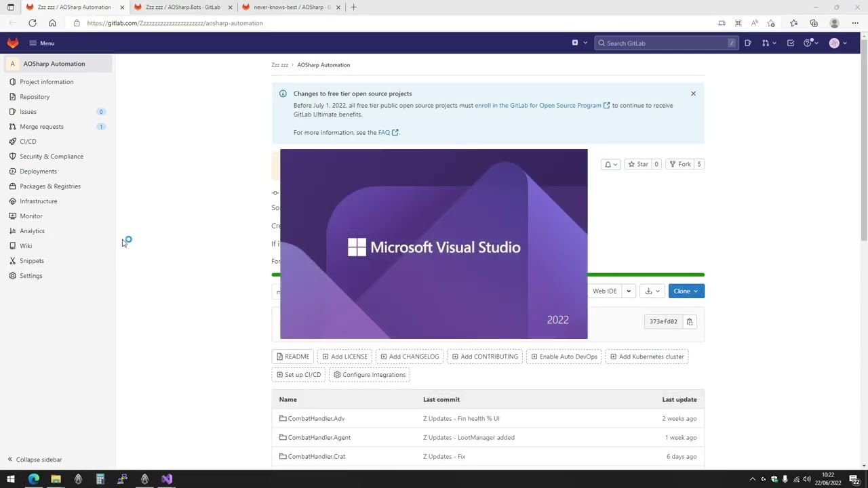Screen dimensions: 868x488
Task: Click the browser Home button
Action: (52, 23)
